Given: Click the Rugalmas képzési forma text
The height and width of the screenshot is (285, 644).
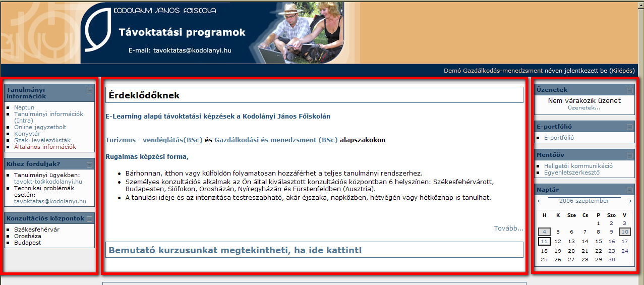Looking at the screenshot, I should click(147, 157).
